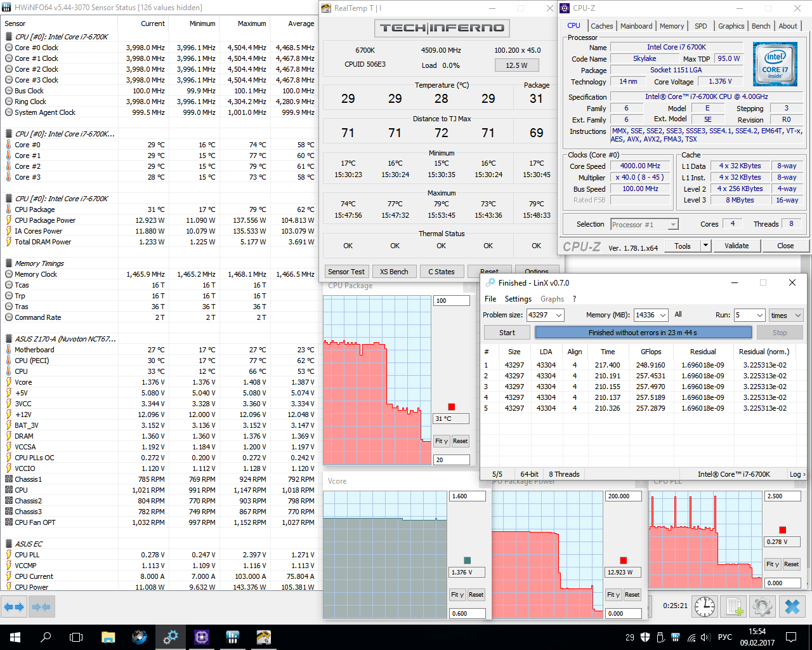Switch to the Mainboard tab in CPU-Z
Viewport: 812px width, 650px height.
tap(636, 26)
